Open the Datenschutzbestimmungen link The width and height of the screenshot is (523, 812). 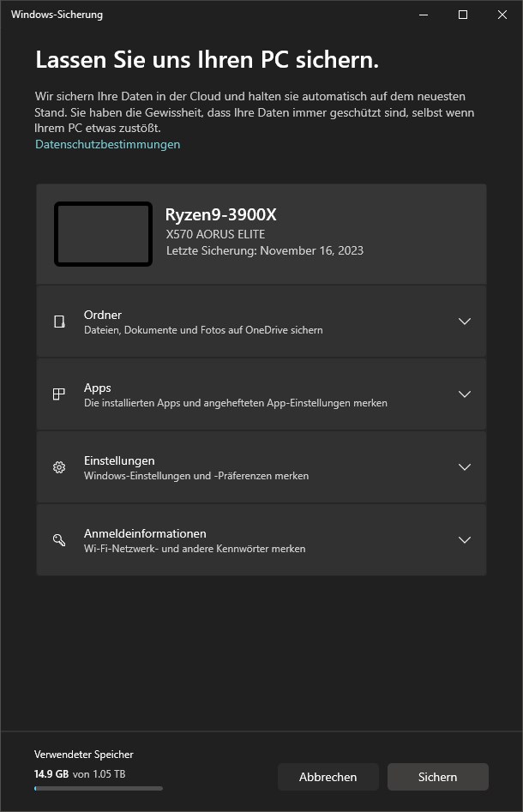pyautogui.click(x=108, y=145)
